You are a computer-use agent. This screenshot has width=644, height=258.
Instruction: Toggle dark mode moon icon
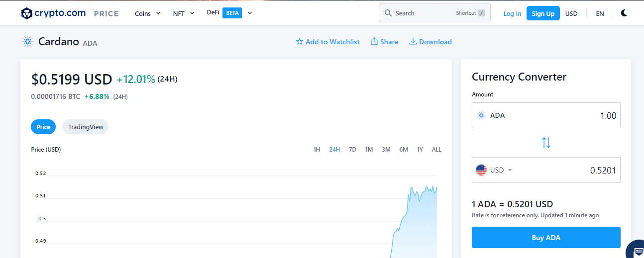(x=624, y=13)
